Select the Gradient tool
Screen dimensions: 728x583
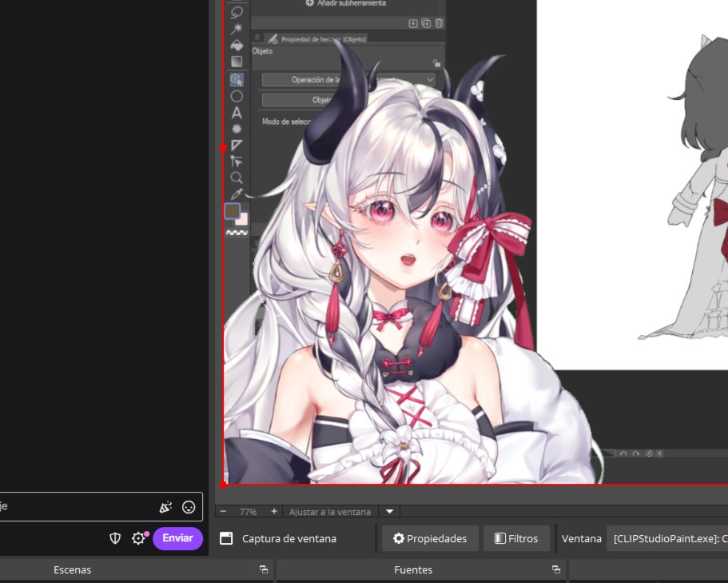tap(237, 62)
